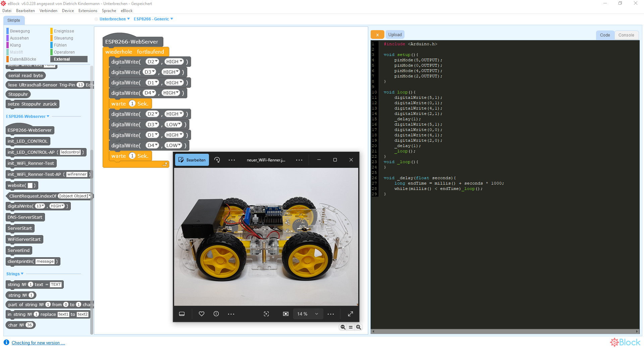Start visual search on the robot image
The width and height of the screenshot is (644, 348).
click(266, 314)
